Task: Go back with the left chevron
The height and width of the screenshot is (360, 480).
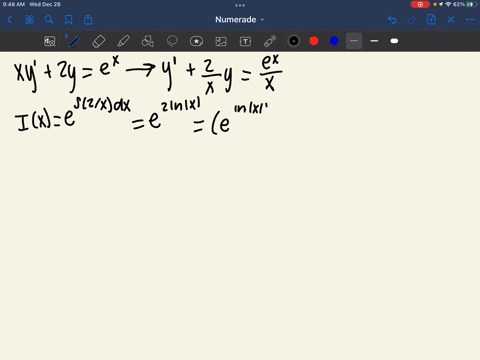Action: (10, 20)
